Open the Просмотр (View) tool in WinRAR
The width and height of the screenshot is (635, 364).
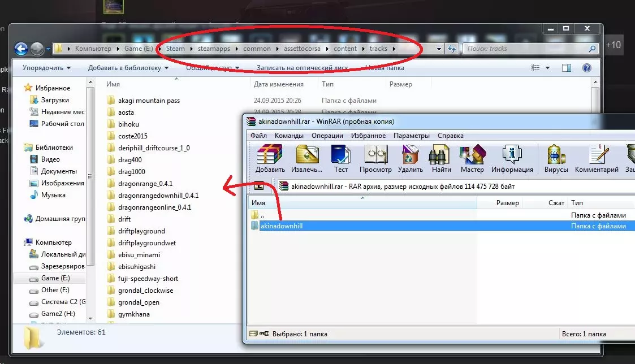[375, 159]
